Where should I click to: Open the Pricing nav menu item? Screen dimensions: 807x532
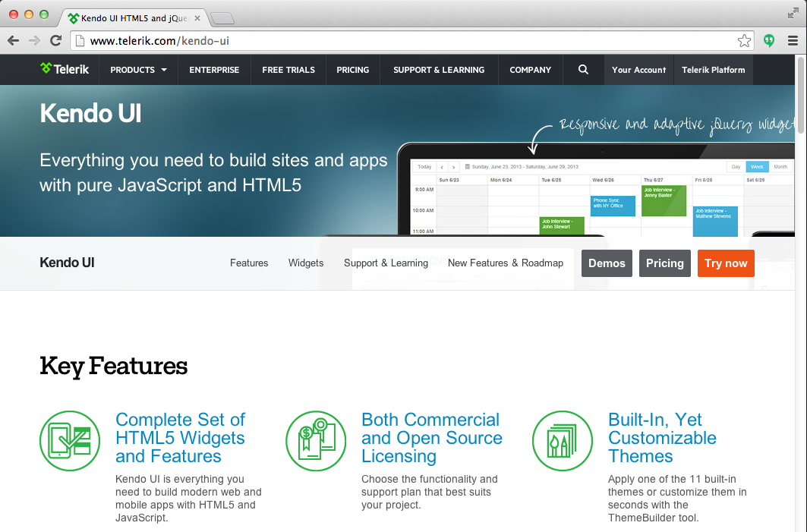[352, 70]
